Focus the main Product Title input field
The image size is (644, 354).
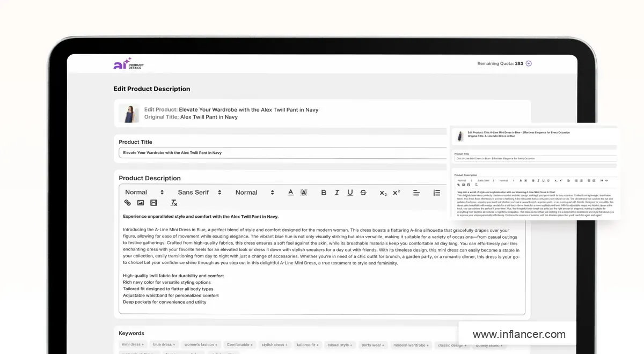[x=282, y=153]
